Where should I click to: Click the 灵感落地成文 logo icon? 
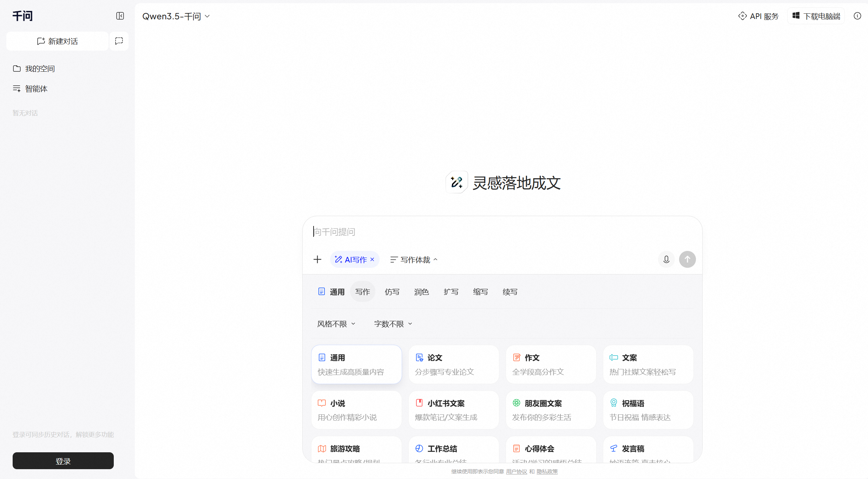tap(457, 182)
